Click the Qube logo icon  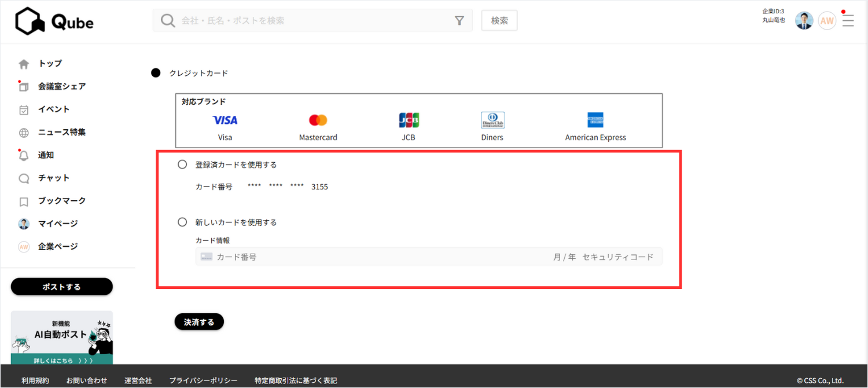click(30, 21)
